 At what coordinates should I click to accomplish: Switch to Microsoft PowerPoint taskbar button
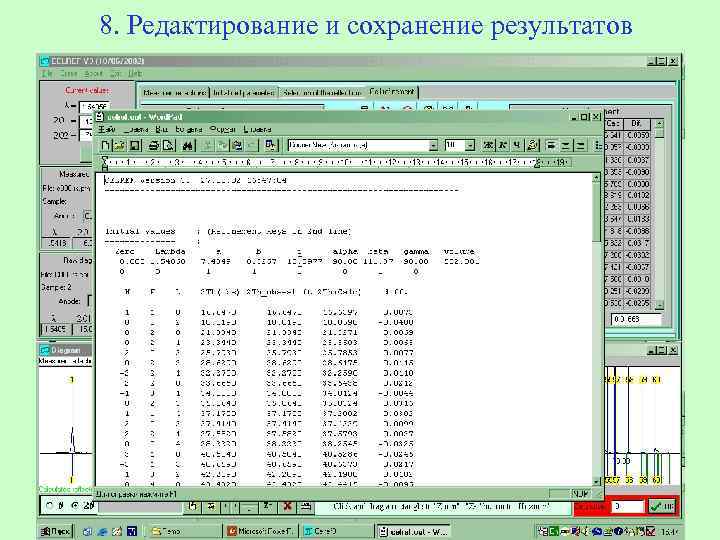262,531
